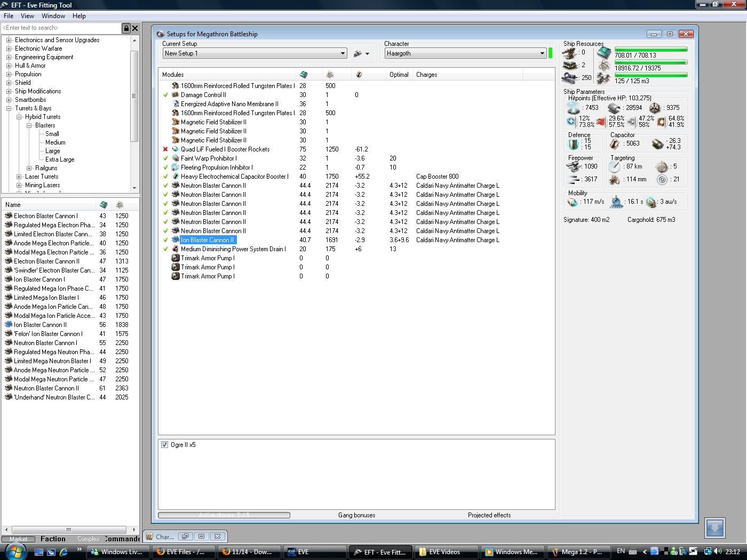Expand the Railguns branch
This screenshot has width=747, height=560.
pos(29,168)
